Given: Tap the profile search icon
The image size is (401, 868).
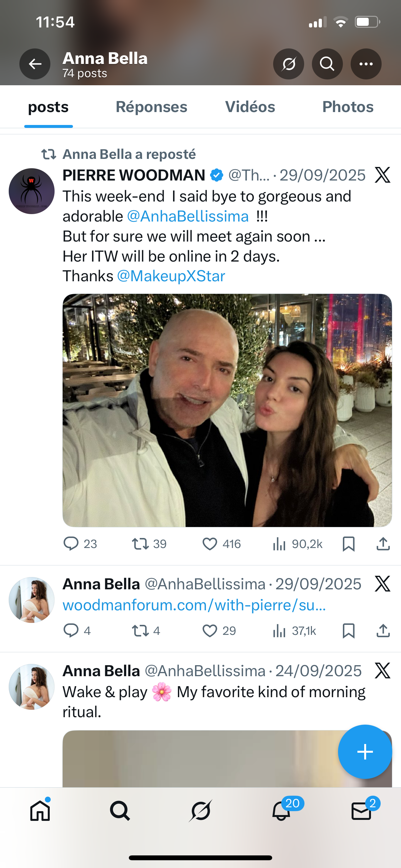Looking at the screenshot, I should tap(327, 64).
